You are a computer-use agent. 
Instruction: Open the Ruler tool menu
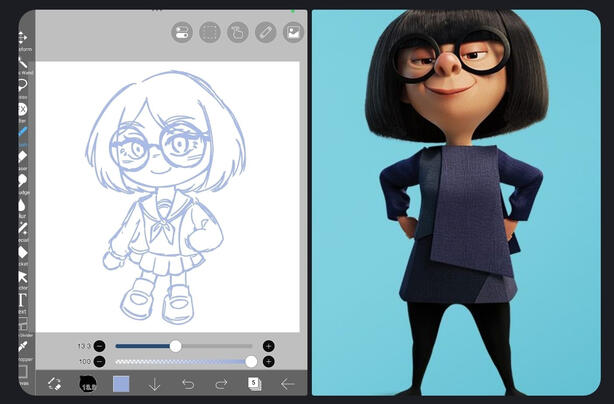[266, 32]
